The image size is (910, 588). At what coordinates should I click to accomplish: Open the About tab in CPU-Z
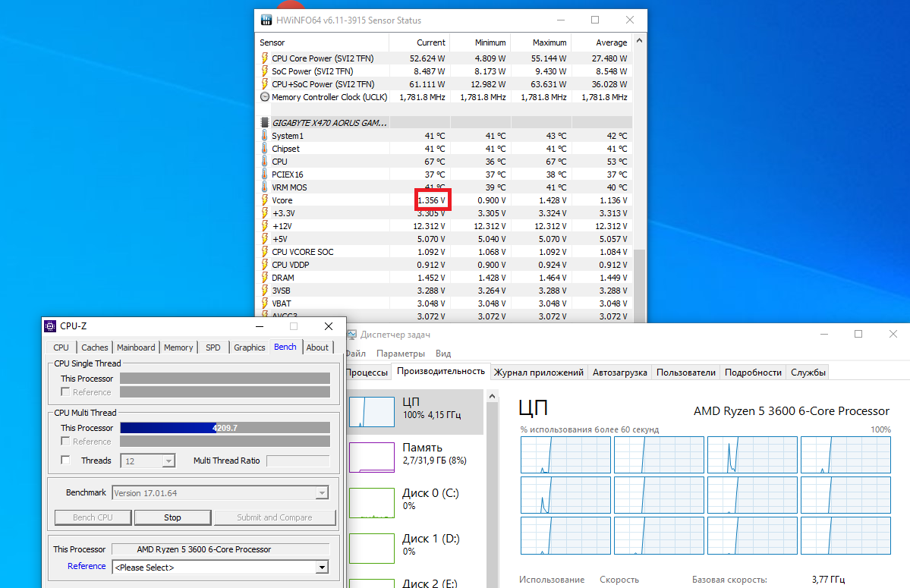click(x=317, y=347)
